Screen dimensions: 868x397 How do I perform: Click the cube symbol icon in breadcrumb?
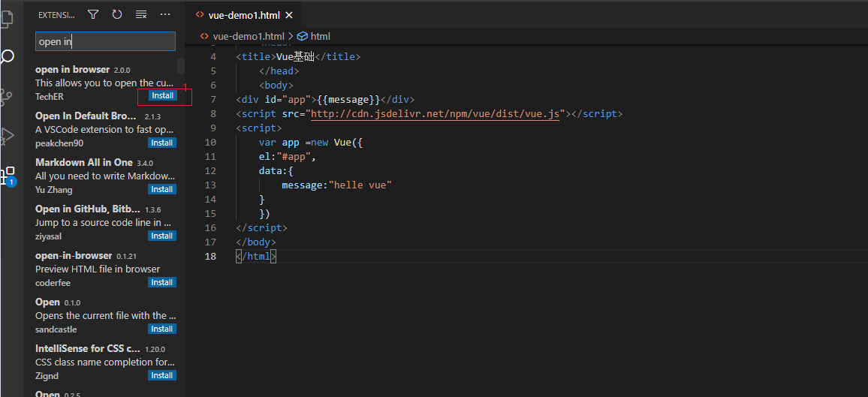(303, 37)
